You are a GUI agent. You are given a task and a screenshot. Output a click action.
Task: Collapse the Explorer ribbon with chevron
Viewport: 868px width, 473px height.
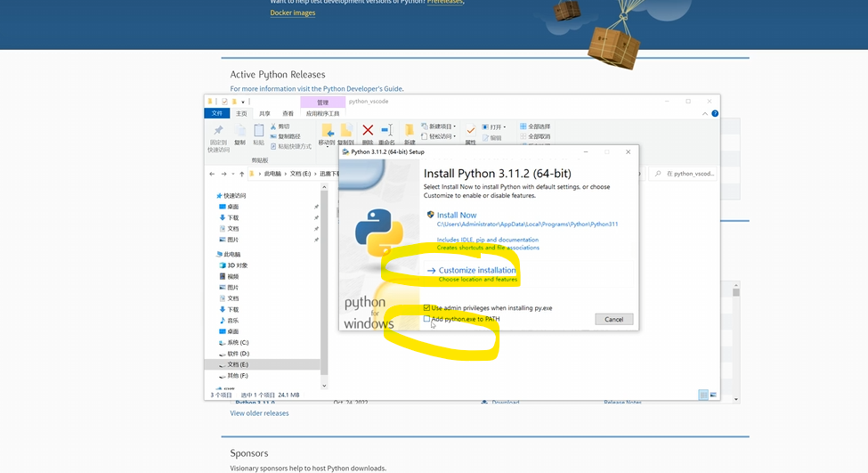[x=705, y=113]
